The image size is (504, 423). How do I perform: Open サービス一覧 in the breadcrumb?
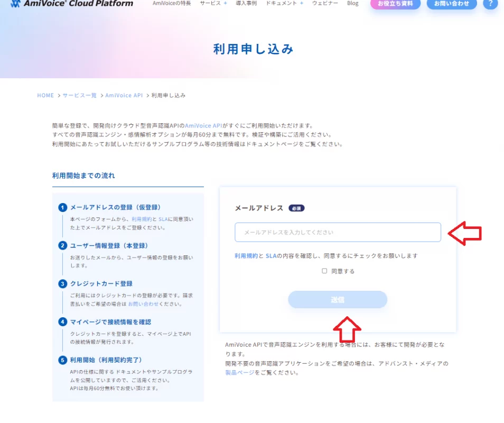[79, 95]
